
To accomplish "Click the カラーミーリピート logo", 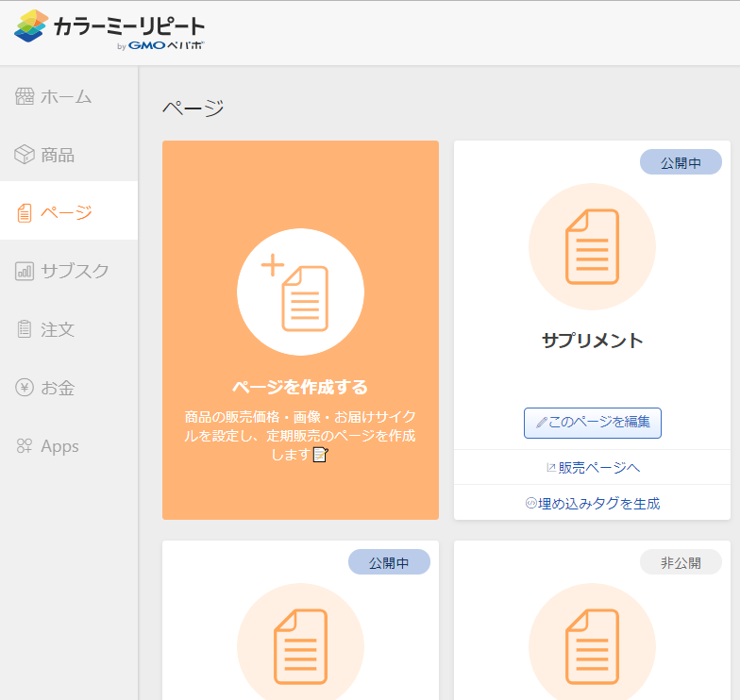I will pos(109,29).
